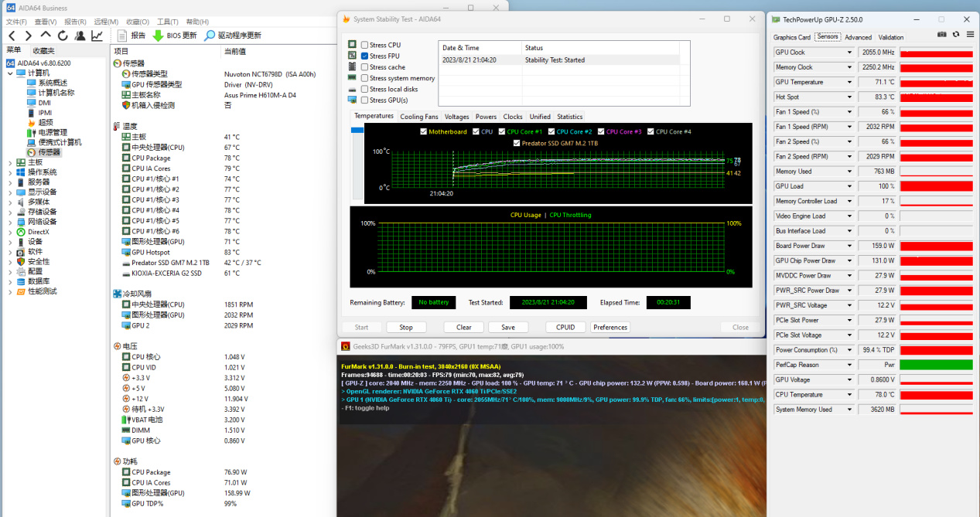
Task: Enable the Stress CPU checkbox
Action: coord(365,45)
